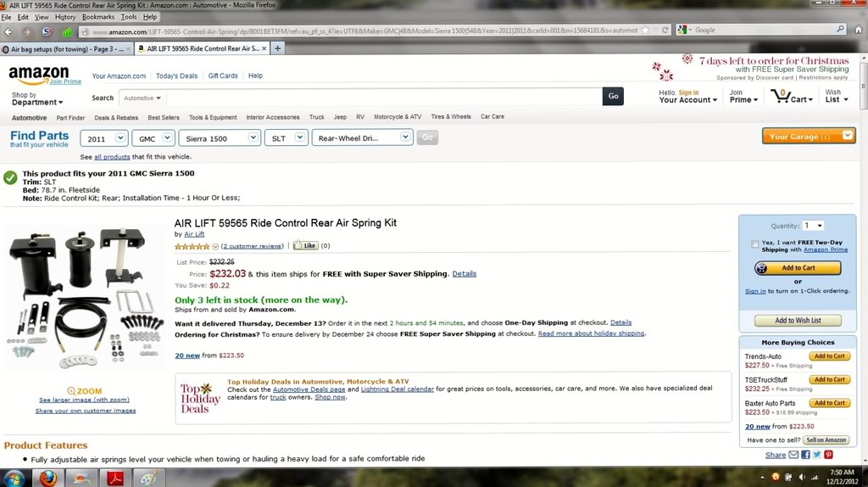Screen dimensions: 868x487
Task: Open the Bookmarks menu
Action: click(98, 17)
